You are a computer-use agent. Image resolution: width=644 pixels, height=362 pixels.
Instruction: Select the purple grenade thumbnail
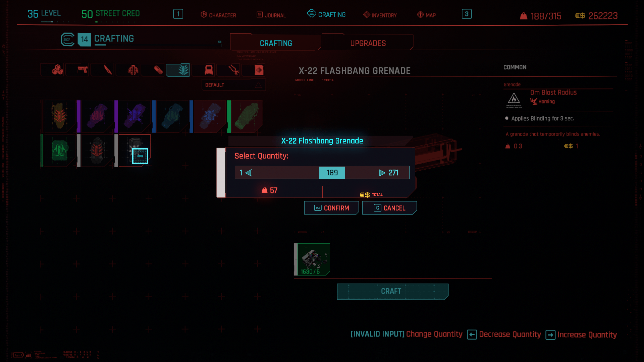(134, 115)
